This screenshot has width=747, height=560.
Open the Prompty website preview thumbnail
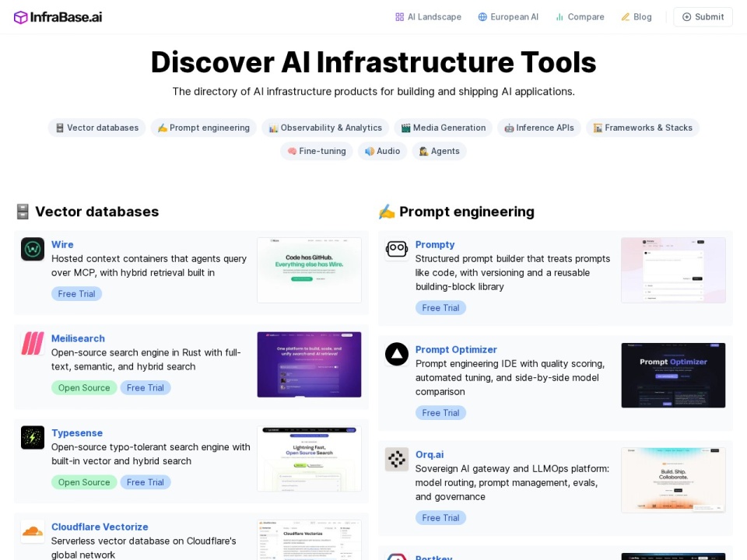pos(673,270)
